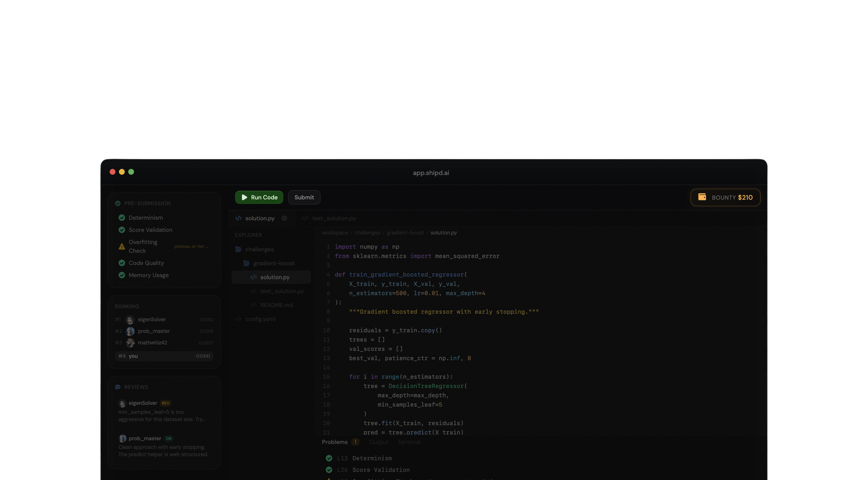Screen dimensions: 868x480
Task: Click the Pre-Submission header check icon
Action: tap(117, 203)
